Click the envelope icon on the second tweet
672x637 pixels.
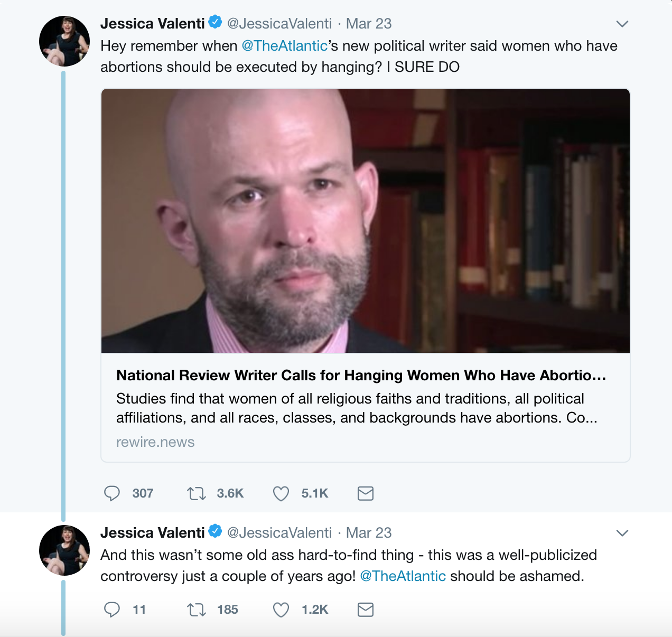(366, 610)
